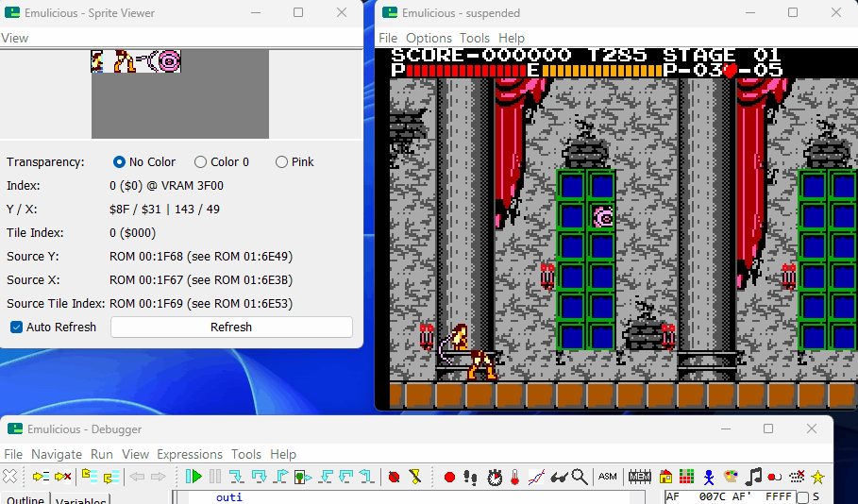
Task: Click the grayed Pause icon in Debugger toolbar
Action: (215, 477)
